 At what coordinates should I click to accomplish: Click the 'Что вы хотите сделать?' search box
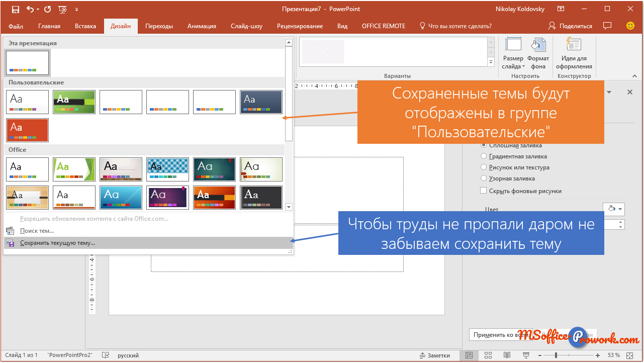click(x=455, y=26)
